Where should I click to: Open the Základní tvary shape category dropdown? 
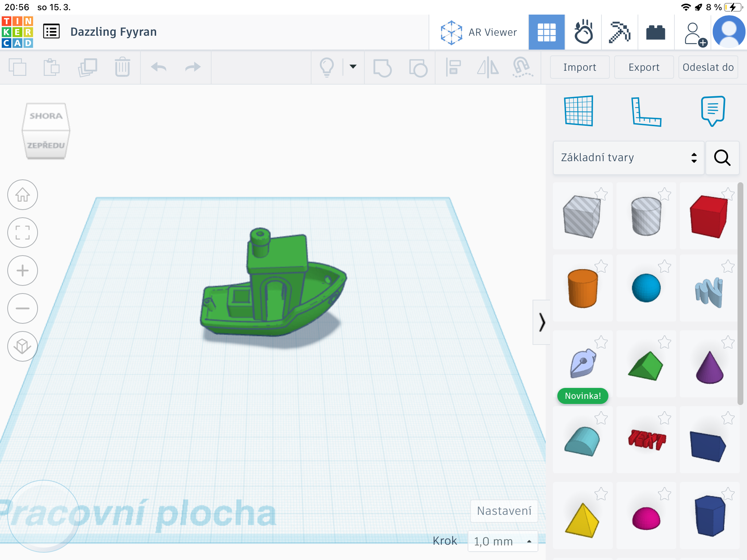628,157
